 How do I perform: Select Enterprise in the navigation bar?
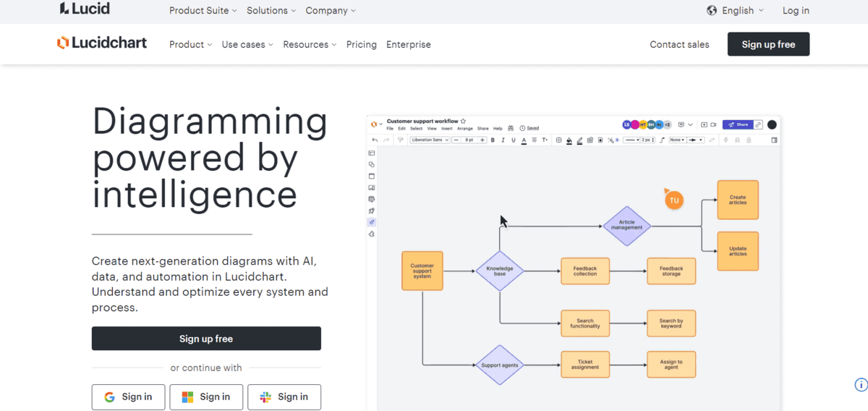click(408, 44)
